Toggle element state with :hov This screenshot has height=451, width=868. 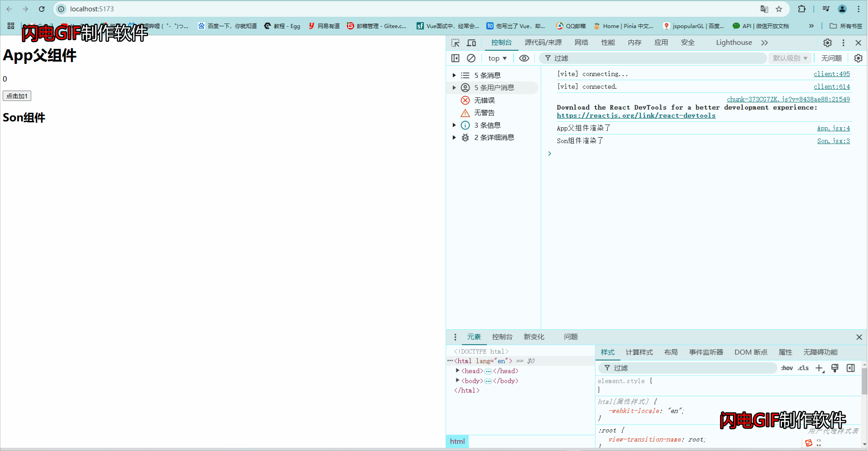786,368
